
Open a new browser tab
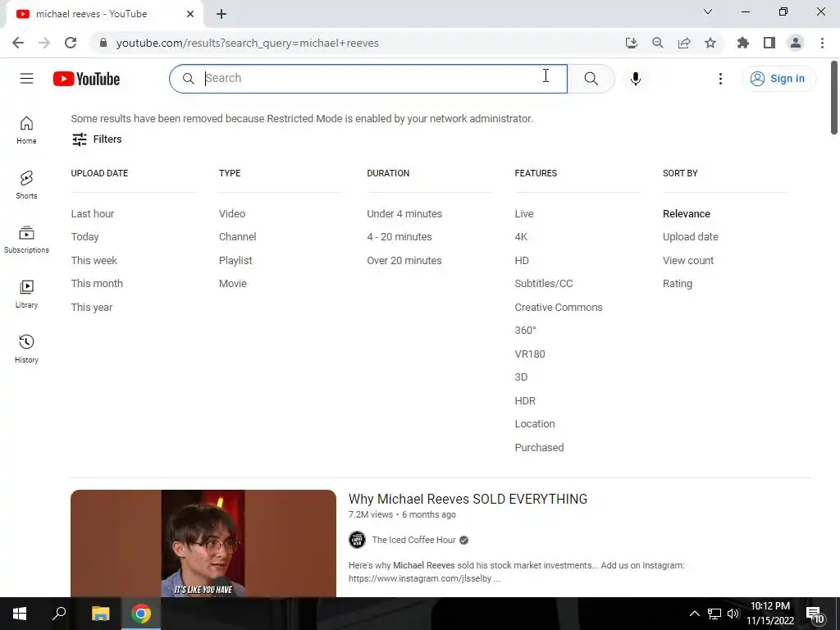click(x=221, y=15)
